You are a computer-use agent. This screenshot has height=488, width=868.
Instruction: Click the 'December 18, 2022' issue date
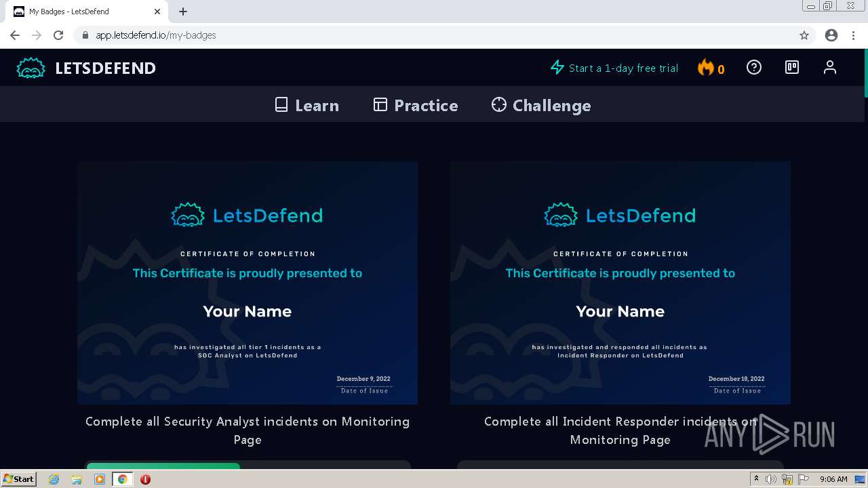[x=736, y=379]
